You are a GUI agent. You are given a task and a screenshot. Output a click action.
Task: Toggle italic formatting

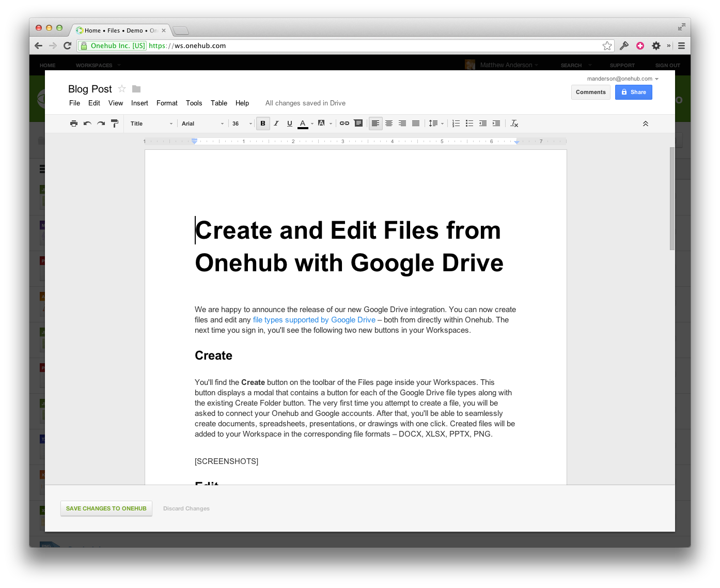pos(276,123)
